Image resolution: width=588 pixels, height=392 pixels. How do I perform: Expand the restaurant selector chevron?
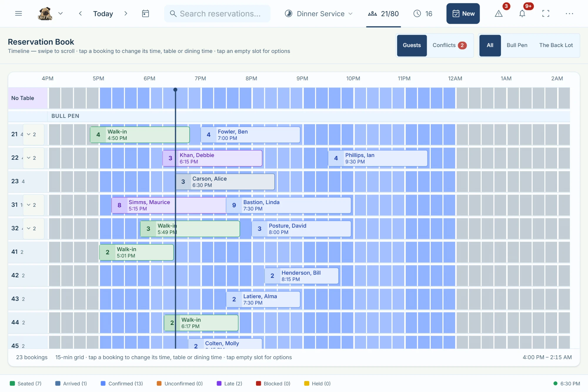click(x=61, y=14)
